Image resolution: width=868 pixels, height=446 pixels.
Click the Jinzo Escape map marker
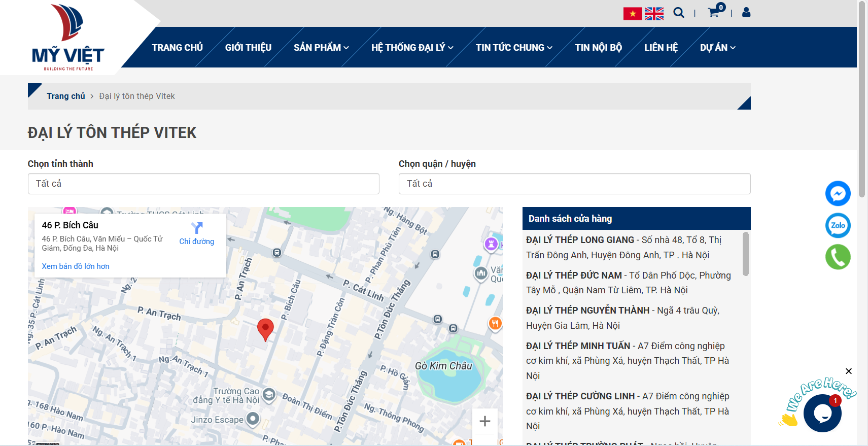[x=253, y=419]
